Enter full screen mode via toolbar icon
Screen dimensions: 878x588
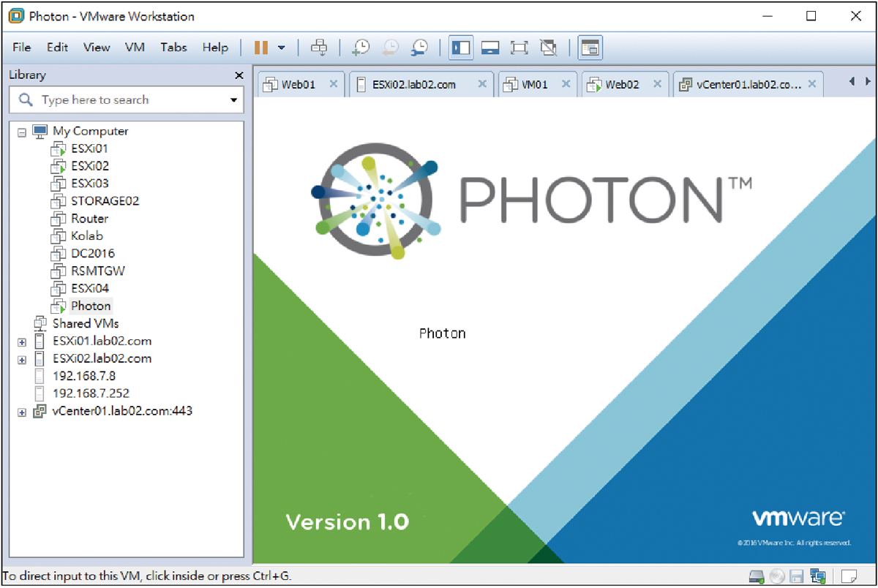519,48
